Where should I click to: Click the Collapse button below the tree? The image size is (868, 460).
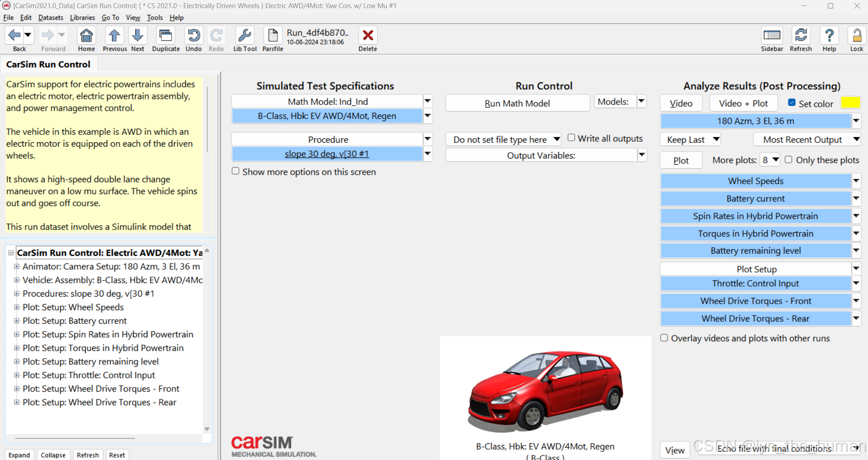point(53,455)
